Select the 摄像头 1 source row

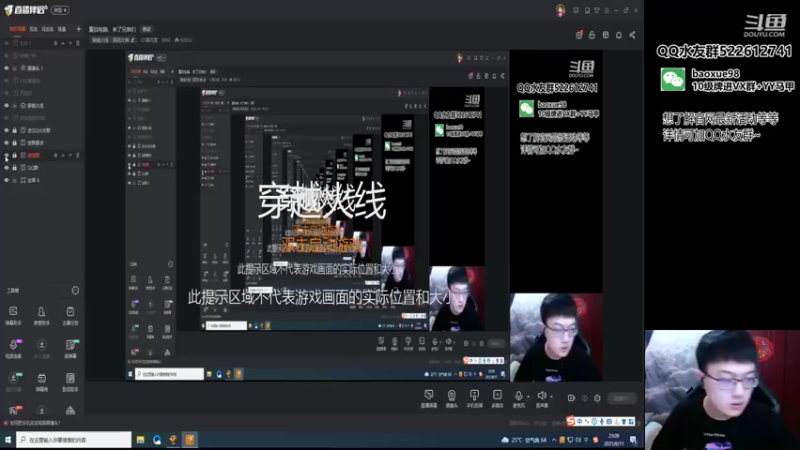coord(42,68)
